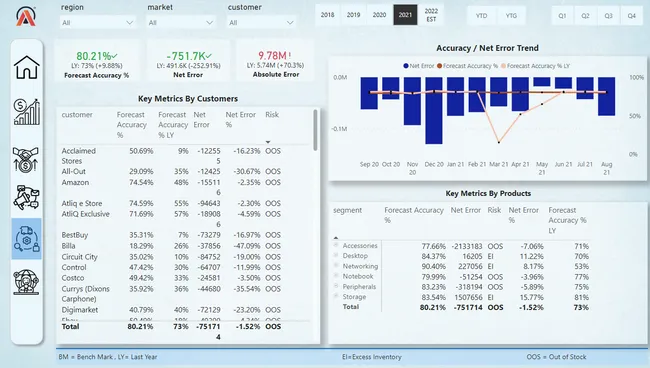Viewport: 650px width, 368px height.
Task: Select the 2019 year filter
Action: (x=353, y=15)
